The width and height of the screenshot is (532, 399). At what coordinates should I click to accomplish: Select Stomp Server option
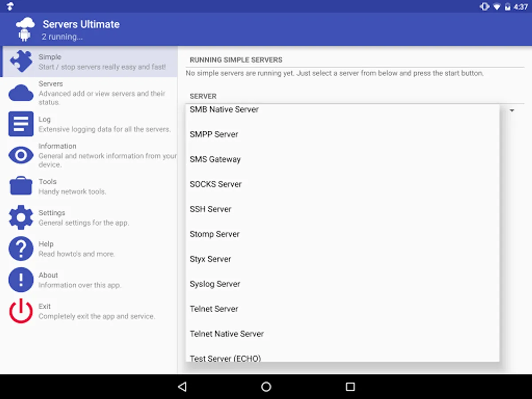pyautogui.click(x=342, y=234)
